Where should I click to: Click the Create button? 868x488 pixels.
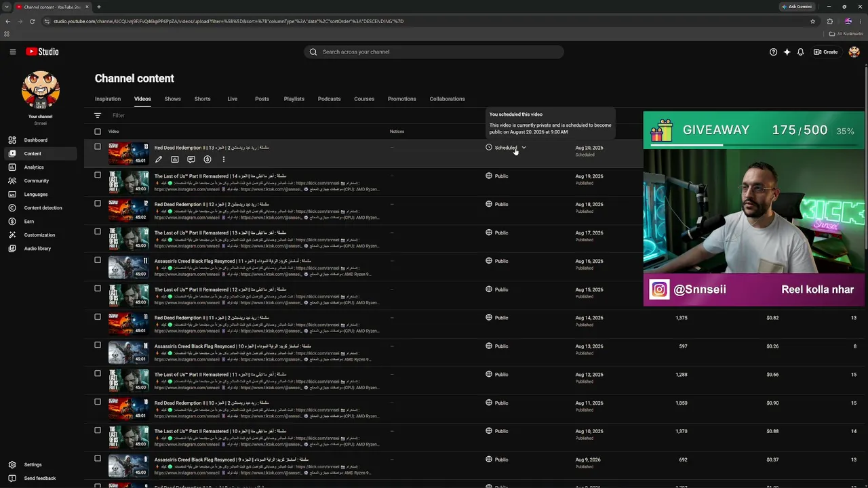point(826,52)
